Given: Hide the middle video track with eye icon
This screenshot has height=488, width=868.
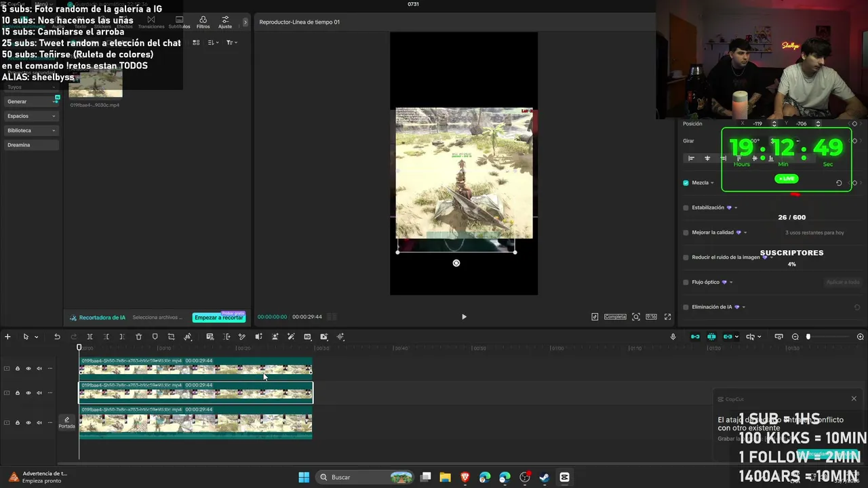Looking at the screenshot, I should (28, 393).
